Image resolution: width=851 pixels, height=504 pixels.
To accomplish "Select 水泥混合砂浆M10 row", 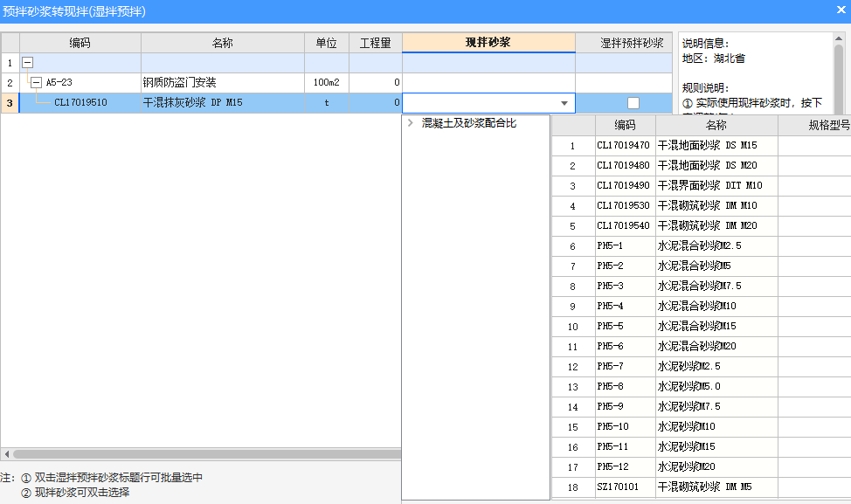I will (702, 306).
